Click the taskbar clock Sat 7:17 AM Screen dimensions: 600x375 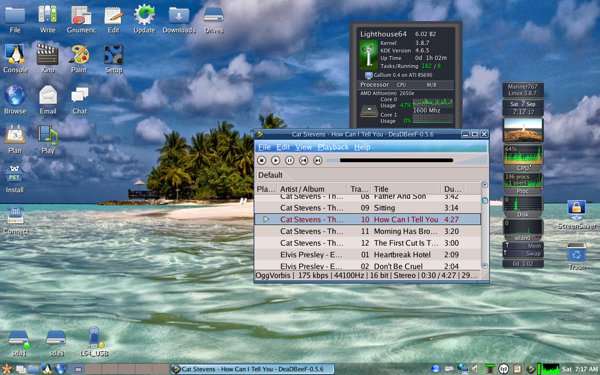tap(580, 369)
